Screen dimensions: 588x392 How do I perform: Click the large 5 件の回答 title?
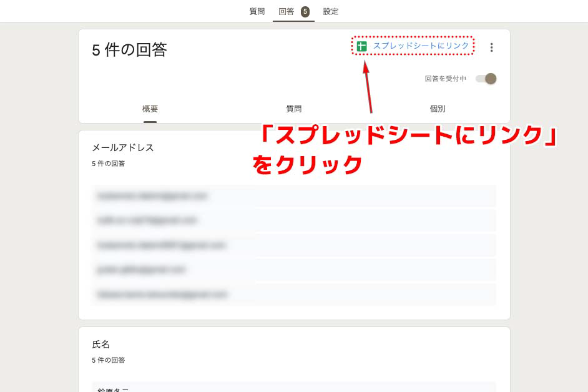129,50
